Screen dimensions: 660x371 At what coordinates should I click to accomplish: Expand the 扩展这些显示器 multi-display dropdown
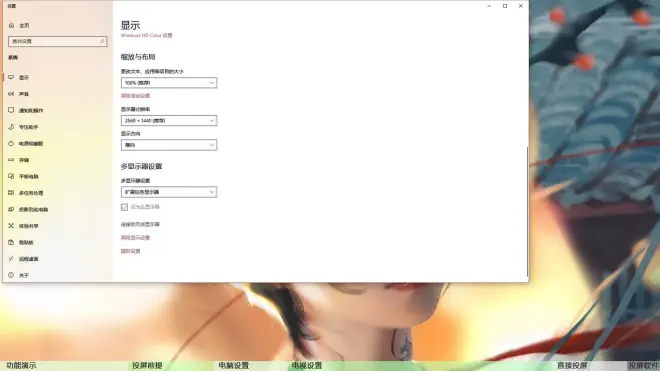(x=169, y=192)
